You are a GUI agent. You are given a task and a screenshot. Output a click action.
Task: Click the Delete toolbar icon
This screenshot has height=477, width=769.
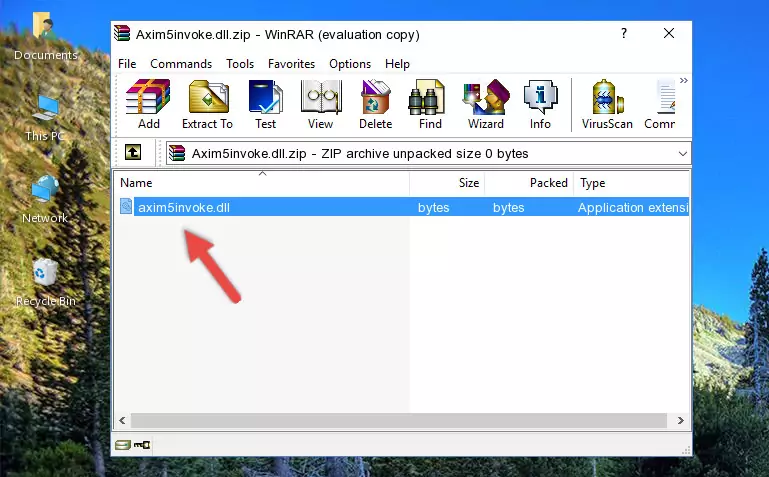(x=376, y=104)
